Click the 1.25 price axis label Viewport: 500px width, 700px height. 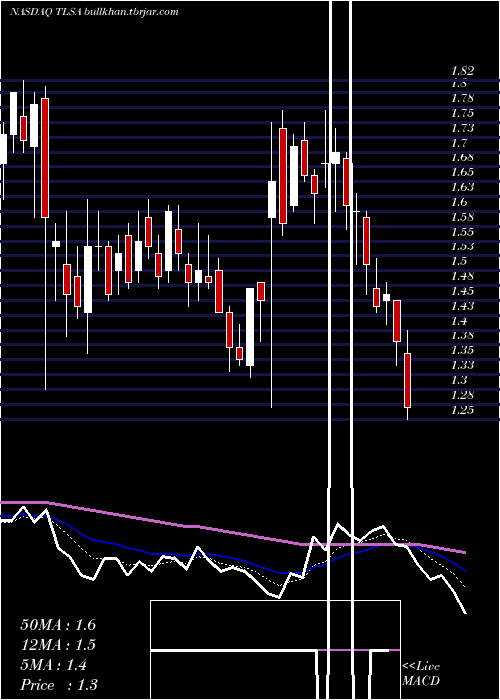462,409
